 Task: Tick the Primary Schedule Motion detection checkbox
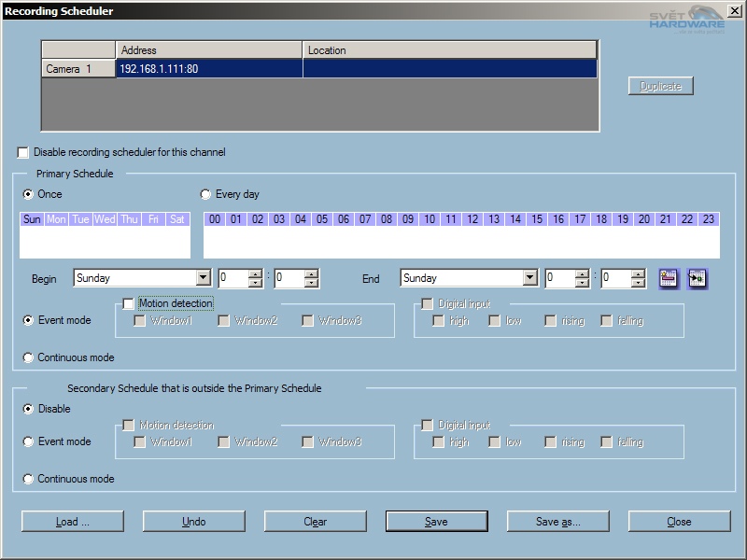click(x=129, y=303)
